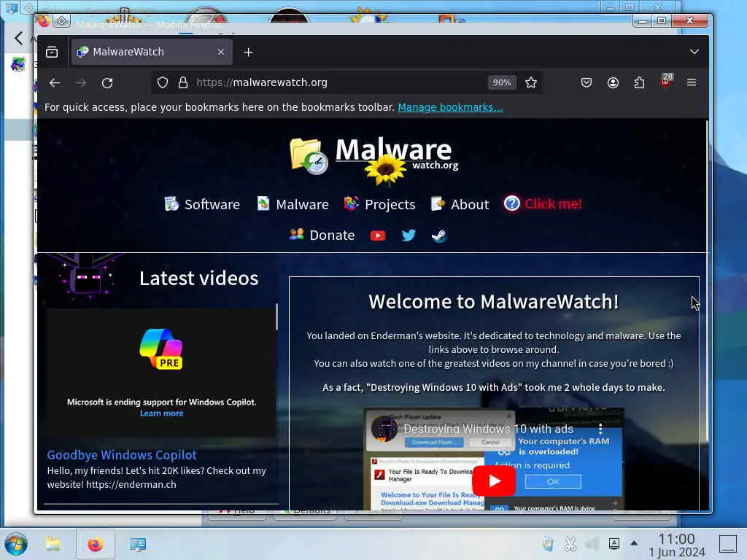
Task: Bookmark this page with the star
Action: 531,83
